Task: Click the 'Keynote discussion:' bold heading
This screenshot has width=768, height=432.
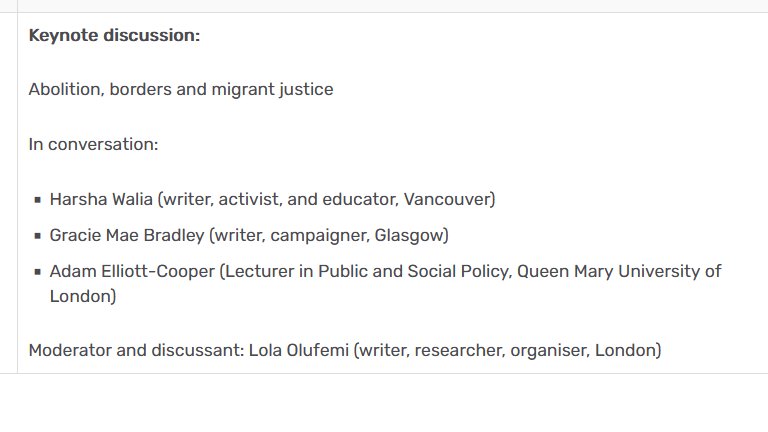Action: tap(114, 35)
